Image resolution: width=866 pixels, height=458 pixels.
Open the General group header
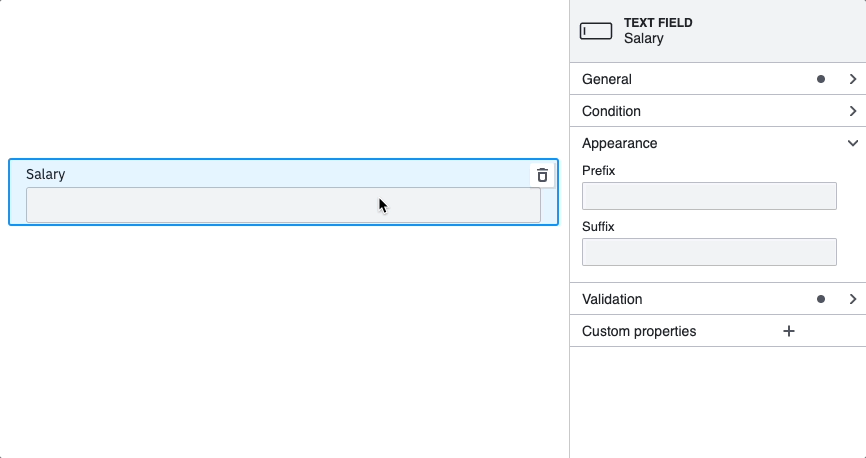pos(607,79)
